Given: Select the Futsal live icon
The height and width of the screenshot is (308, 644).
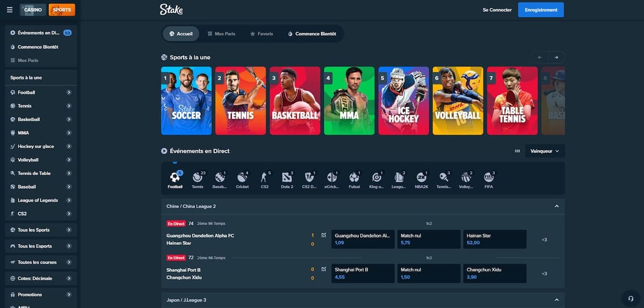Looking at the screenshot, I should (x=354, y=180).
